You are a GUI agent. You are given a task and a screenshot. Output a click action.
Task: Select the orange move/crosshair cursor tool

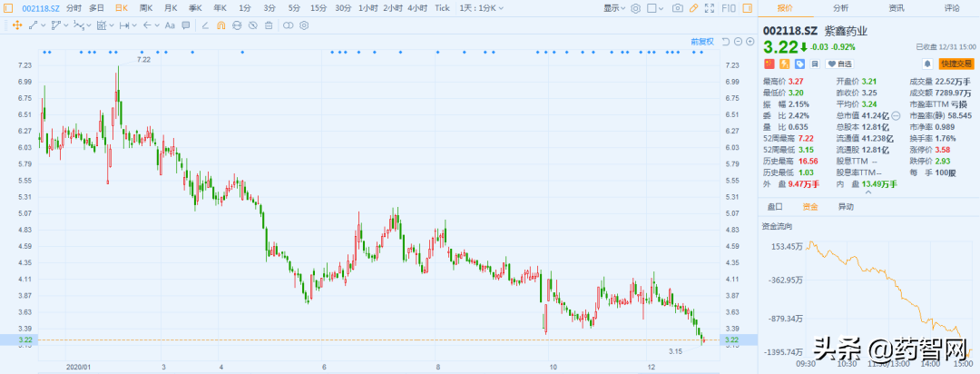coord(16,25)
